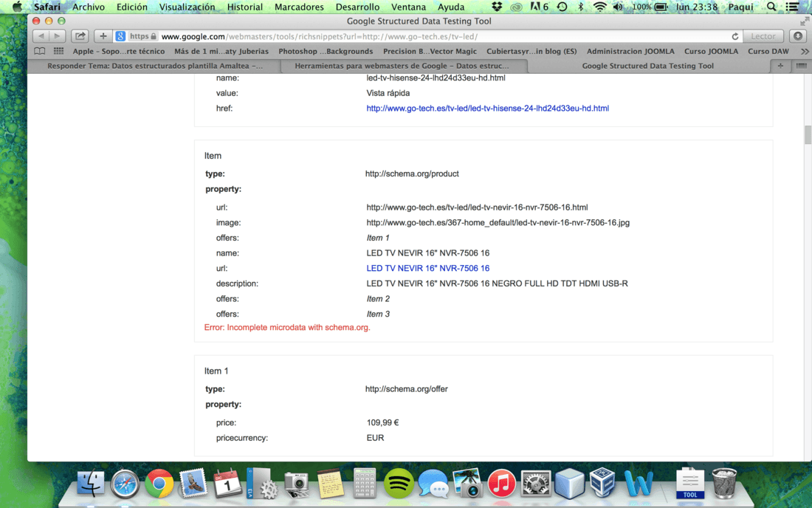Screen dimensions: 812x508
Task: Open the Marcadores menu
Action: pos(299,7)
